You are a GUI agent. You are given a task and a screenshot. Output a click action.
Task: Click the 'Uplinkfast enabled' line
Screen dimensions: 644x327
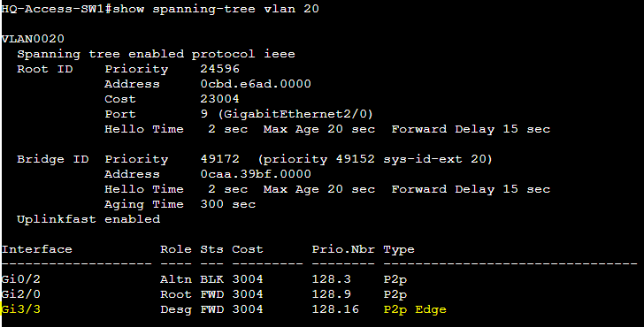pos(88,219)
